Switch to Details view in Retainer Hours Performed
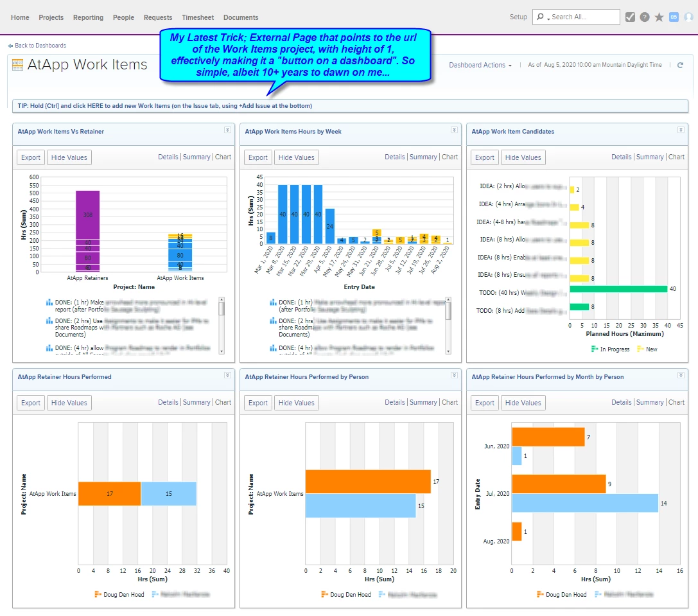698x616 pixels. (x=168, y=402)
